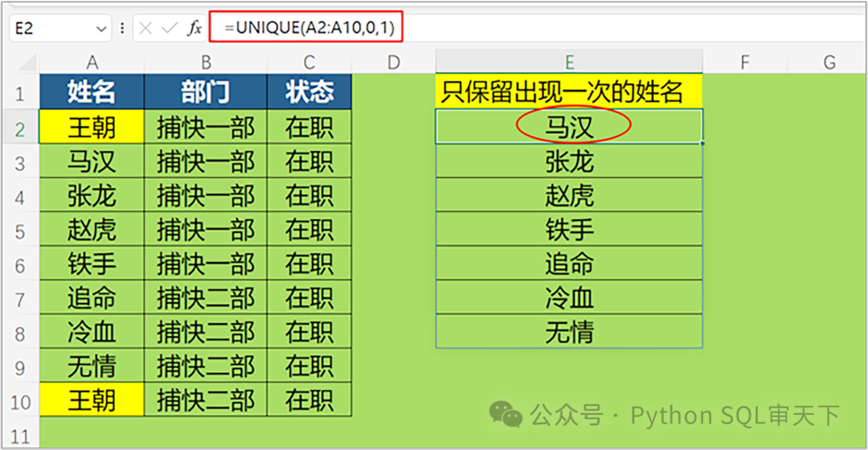The height and width of the screenshot is (450, 868).
Task: Click the cancel (X) icon in formula bar
Action: coord(145,29)
